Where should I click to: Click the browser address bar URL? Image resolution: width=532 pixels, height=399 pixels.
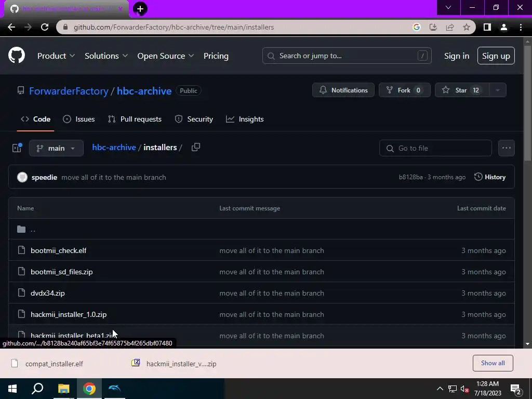click(174, 27)
